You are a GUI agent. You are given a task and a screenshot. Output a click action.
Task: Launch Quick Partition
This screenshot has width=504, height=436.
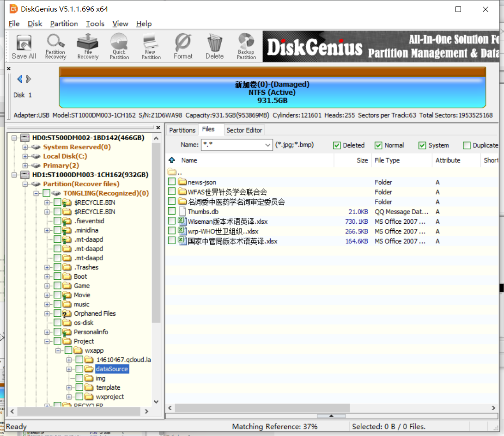(x=119, y=46)
